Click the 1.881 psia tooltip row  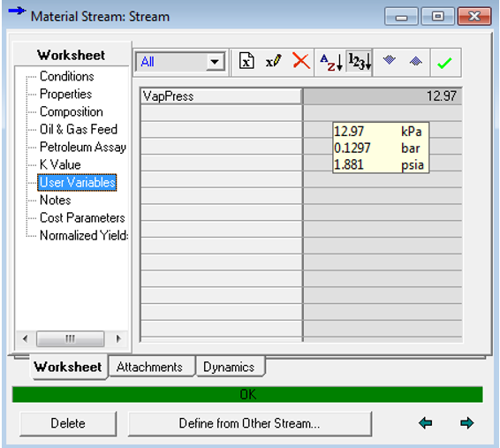click(381, 165)
